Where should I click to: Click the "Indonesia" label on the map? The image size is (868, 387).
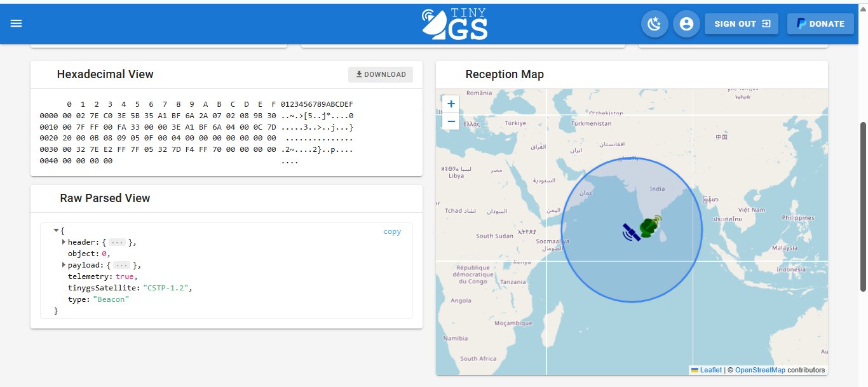(x=790, y=269)
